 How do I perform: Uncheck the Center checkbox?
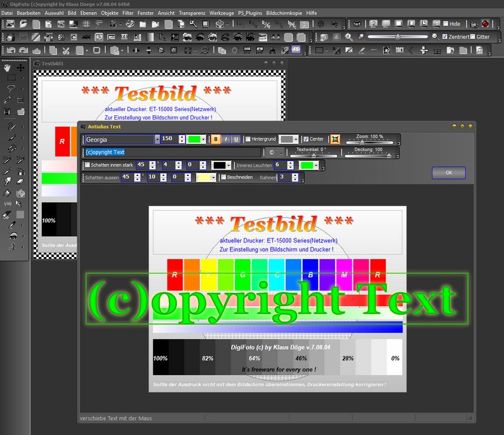305,139
